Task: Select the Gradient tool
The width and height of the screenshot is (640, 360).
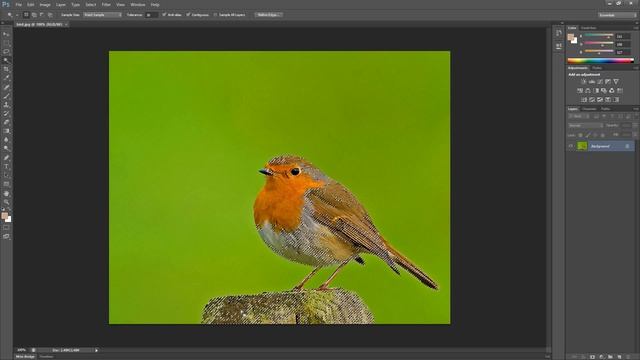Action: (6, 131)
